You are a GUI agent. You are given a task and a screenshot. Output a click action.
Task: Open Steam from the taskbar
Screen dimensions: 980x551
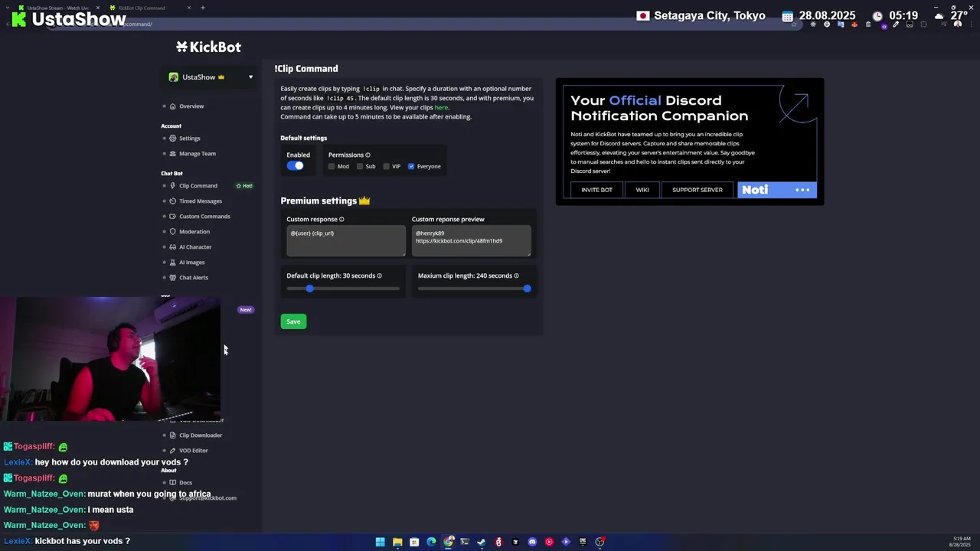coord(482,542)
